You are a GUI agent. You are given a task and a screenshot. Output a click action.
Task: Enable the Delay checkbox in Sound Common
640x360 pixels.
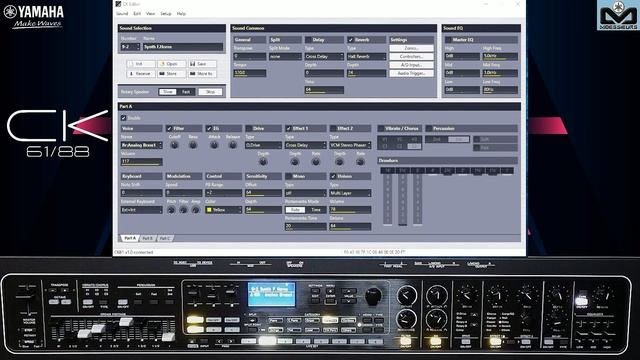click(x=309, y=40)
